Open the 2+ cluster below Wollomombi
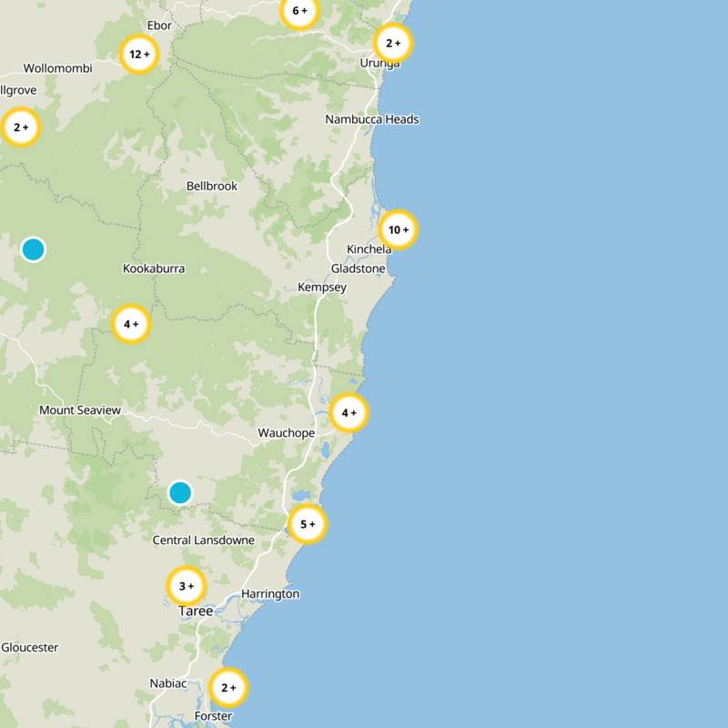 [21, 127]
